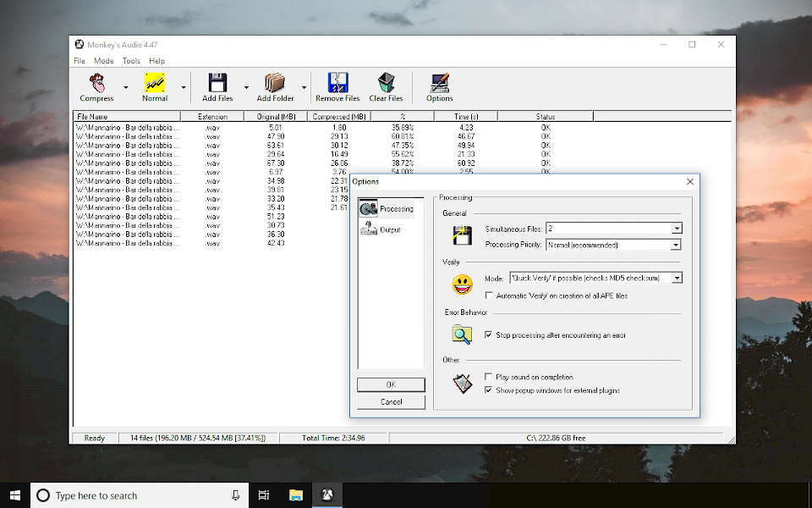Click Monkey's Audio taskbar icon
This screenshot has height=508, width=812.
click(326, 495)
